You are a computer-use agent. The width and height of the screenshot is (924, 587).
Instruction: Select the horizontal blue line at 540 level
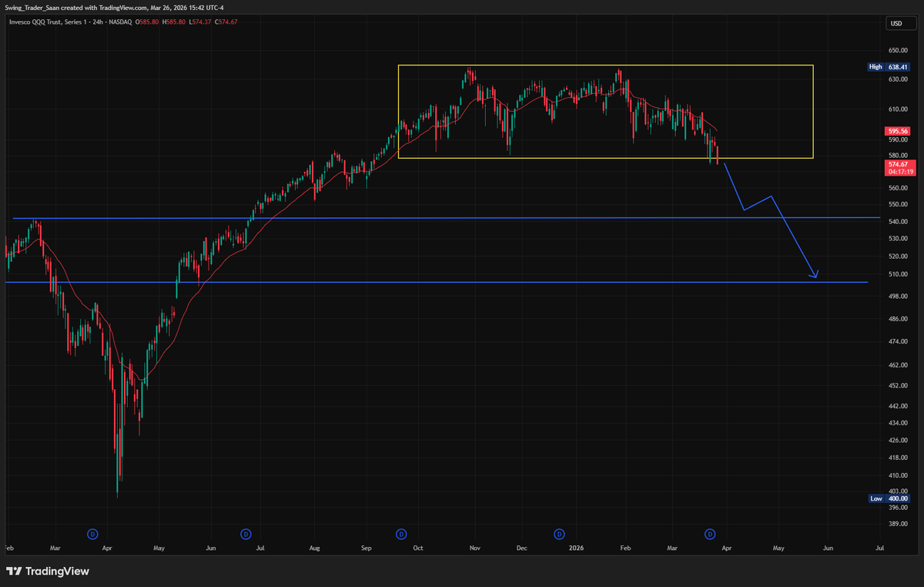447,218
